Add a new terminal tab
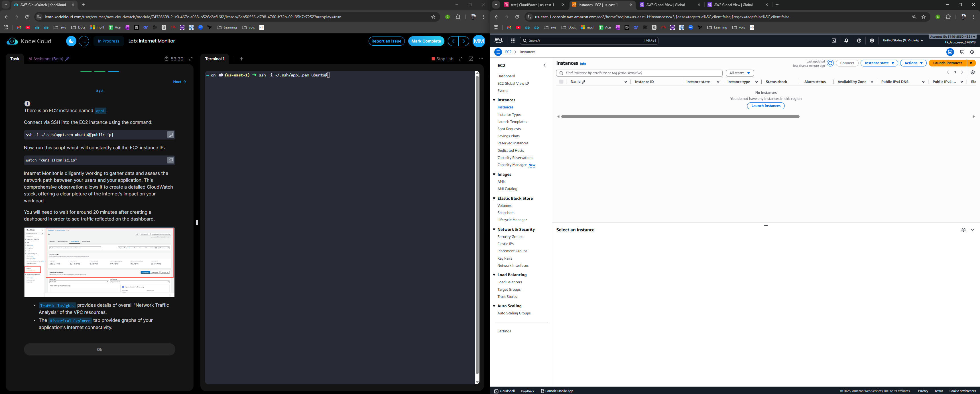The width and height of the screenshot is (980, 394). [241, 59]
